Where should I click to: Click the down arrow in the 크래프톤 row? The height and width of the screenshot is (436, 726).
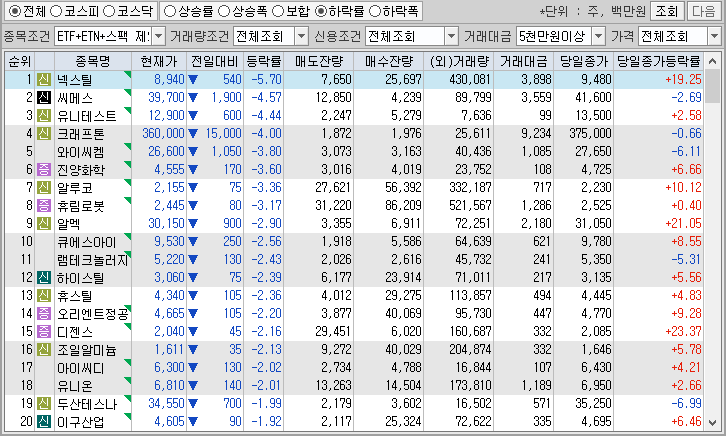(x=193, y=134)
